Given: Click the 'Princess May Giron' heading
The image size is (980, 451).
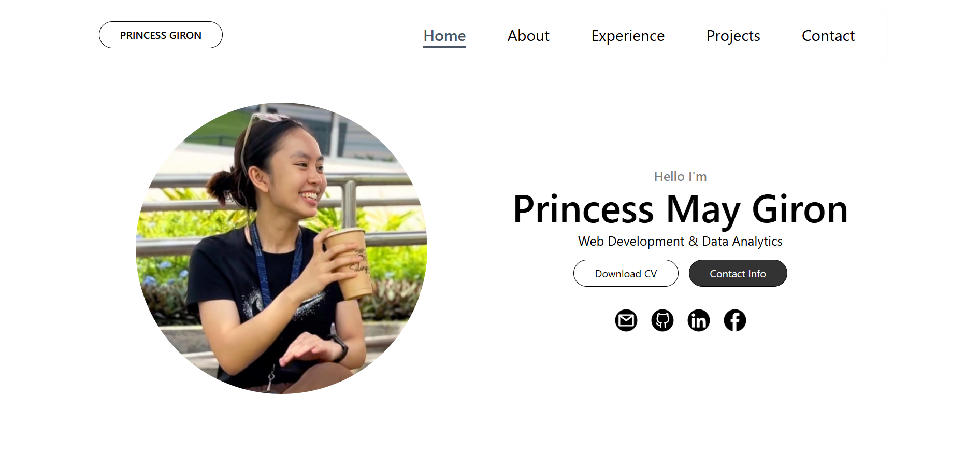Looking at the screenshot, I should (x=680, y=209).
